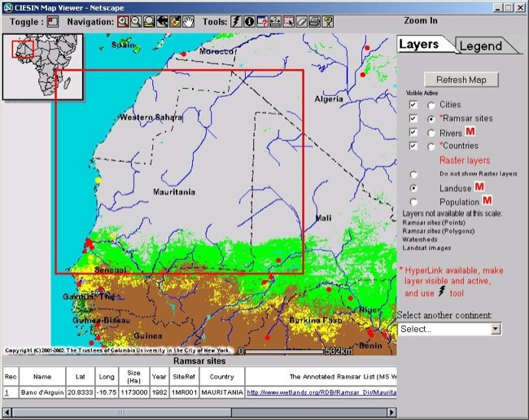Viewport: 529px width, 420px height.
Task: Open the Help question mark icon
Action: (326, 21)
